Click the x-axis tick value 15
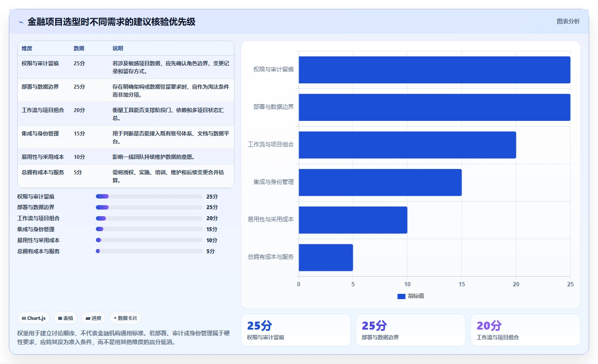The height and width of the screenshot is (364, 598). pyautogui.click(x=462, y=285)
